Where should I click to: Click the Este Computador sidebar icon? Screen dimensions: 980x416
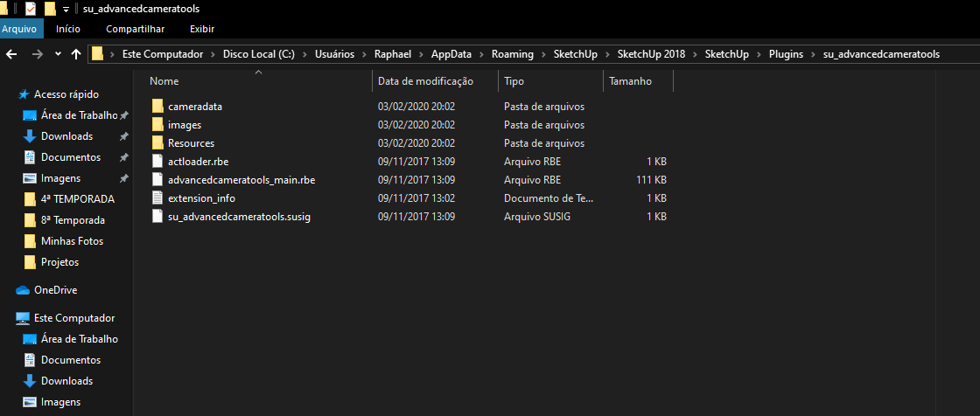coord(23,318)
